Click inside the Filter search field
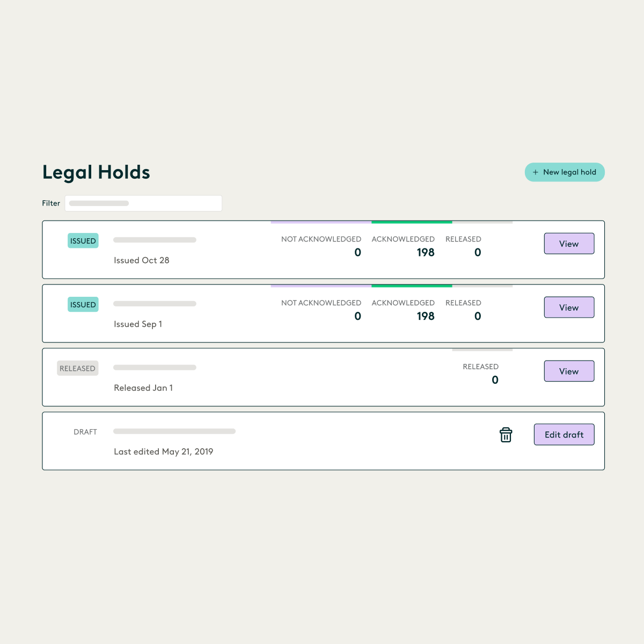644x644 pixels. coord(143,203)
